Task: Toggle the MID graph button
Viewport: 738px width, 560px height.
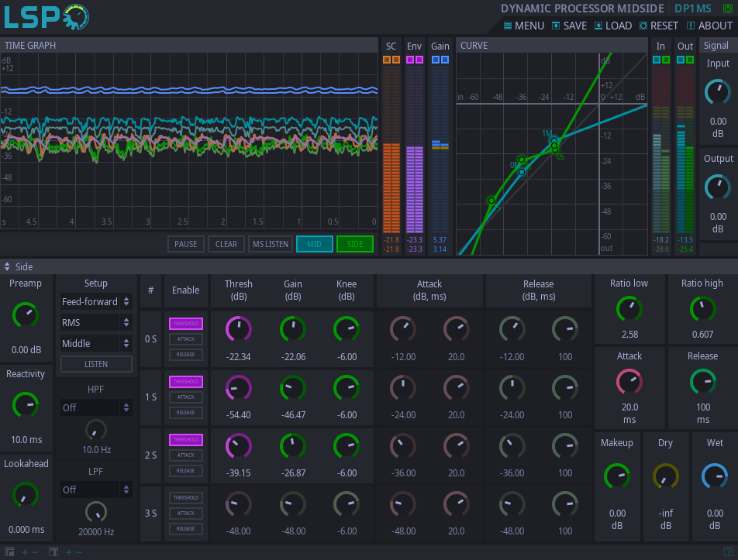Action: [x=315, y=244]
